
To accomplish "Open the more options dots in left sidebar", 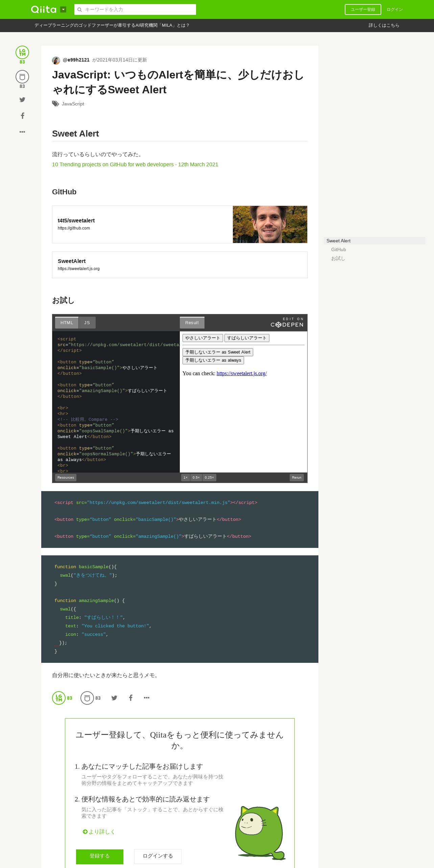I will (22, 132).
